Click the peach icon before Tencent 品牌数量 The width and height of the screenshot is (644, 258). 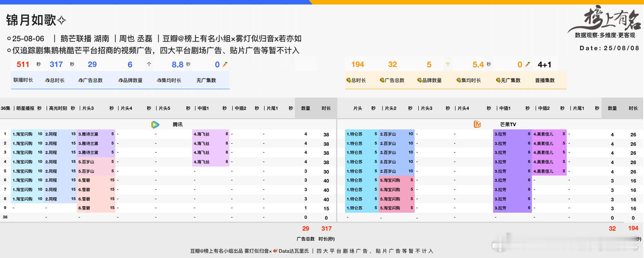point(120,80)
